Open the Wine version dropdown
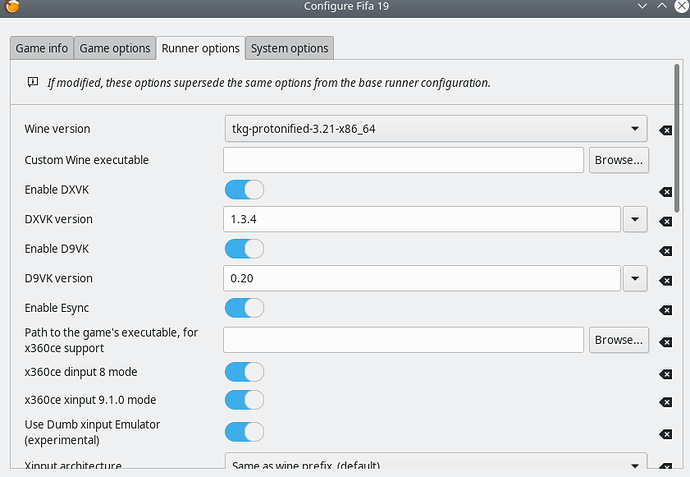Viewport: 690px width, 477px height. point(436,128)
